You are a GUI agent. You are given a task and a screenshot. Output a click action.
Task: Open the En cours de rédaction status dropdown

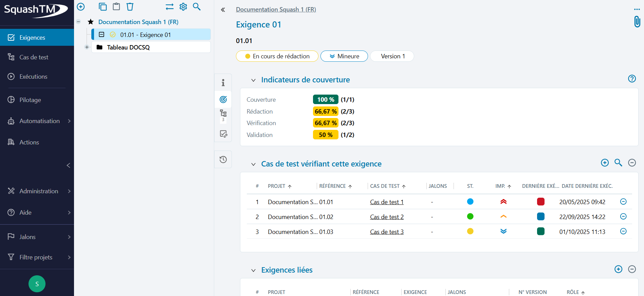click(277, 56)
